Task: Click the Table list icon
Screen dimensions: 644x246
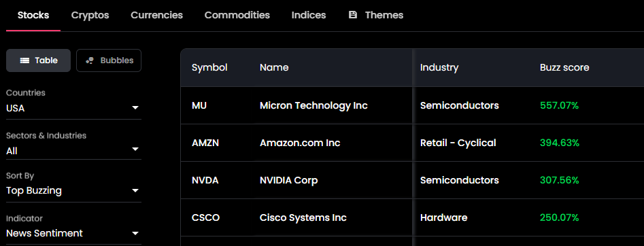Action: click(24, 60)
